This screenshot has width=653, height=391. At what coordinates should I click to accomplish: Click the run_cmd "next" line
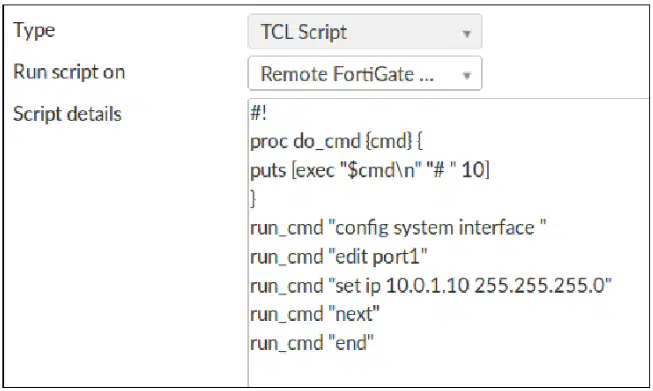[x=315, y=314]
